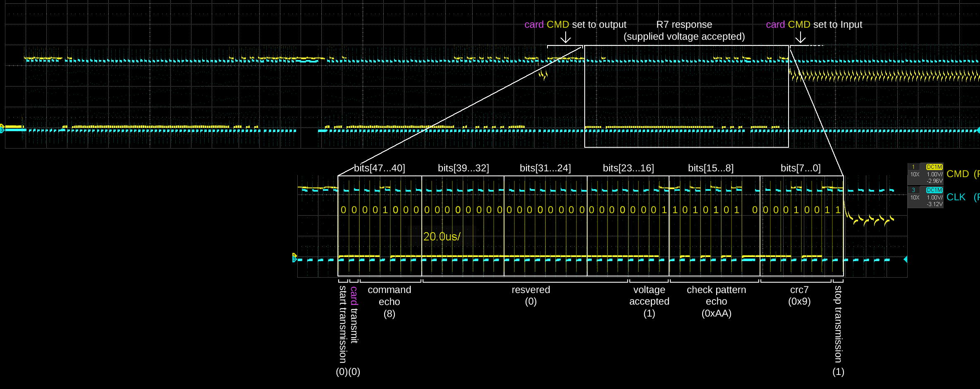Viewport: 980px width, 389px height.
Task: Click the 20.0us/ timebase readout
Action: point(442,237)
